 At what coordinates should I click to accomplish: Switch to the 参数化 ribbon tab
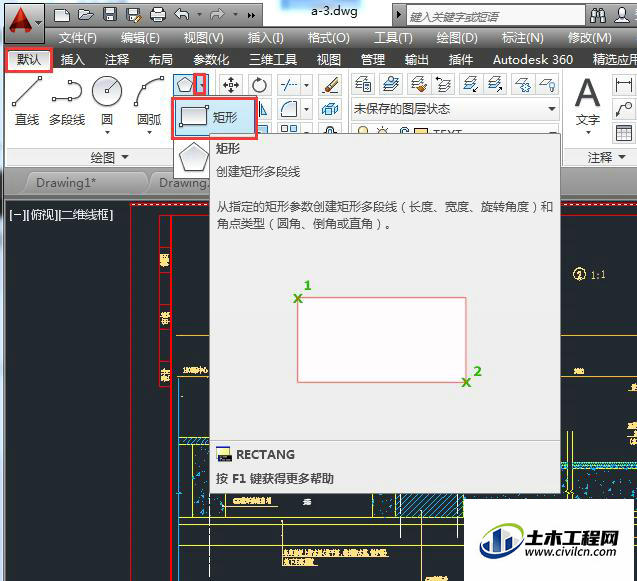click(x=211, y=60)
